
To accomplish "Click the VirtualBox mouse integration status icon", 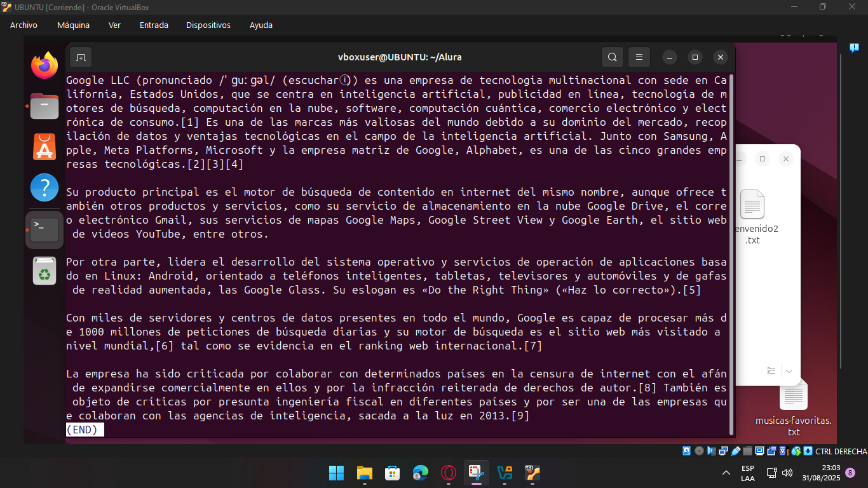I will point(796,451).
